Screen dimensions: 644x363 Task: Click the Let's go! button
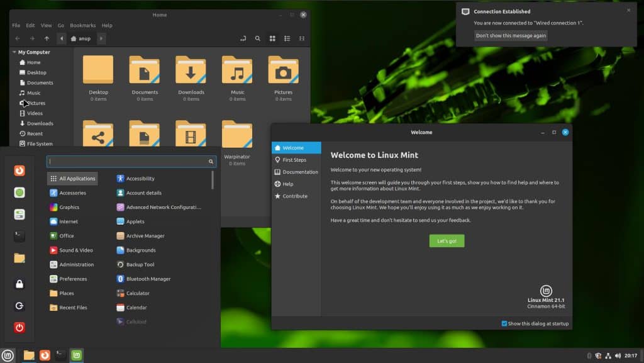point(447,240)
